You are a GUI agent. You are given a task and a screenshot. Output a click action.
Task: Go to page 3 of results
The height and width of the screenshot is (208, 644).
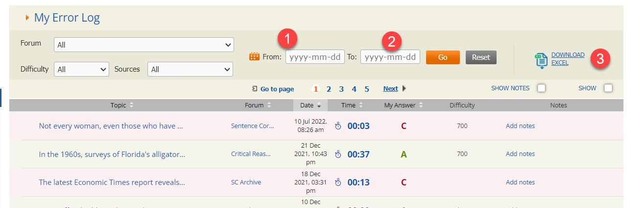[341, 89]
